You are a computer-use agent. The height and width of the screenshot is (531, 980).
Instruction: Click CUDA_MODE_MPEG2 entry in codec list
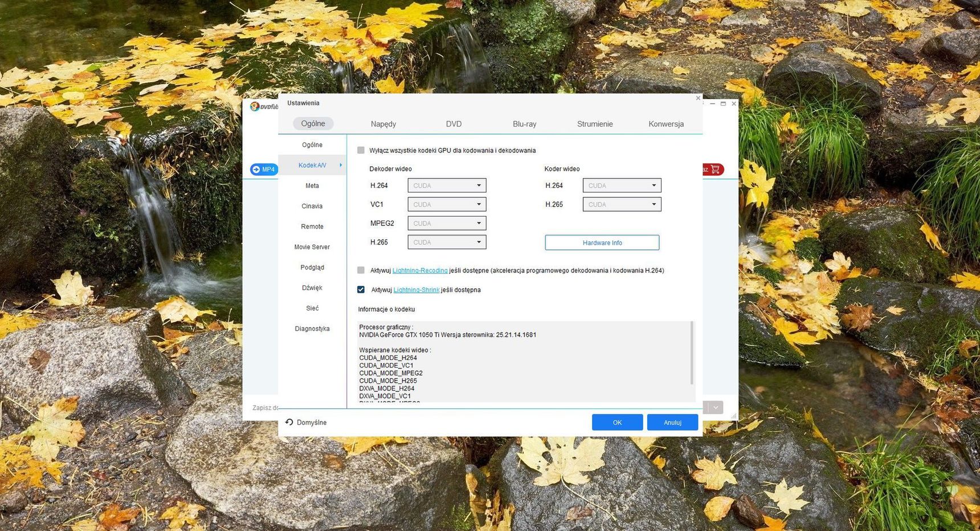tap(391, 373)
